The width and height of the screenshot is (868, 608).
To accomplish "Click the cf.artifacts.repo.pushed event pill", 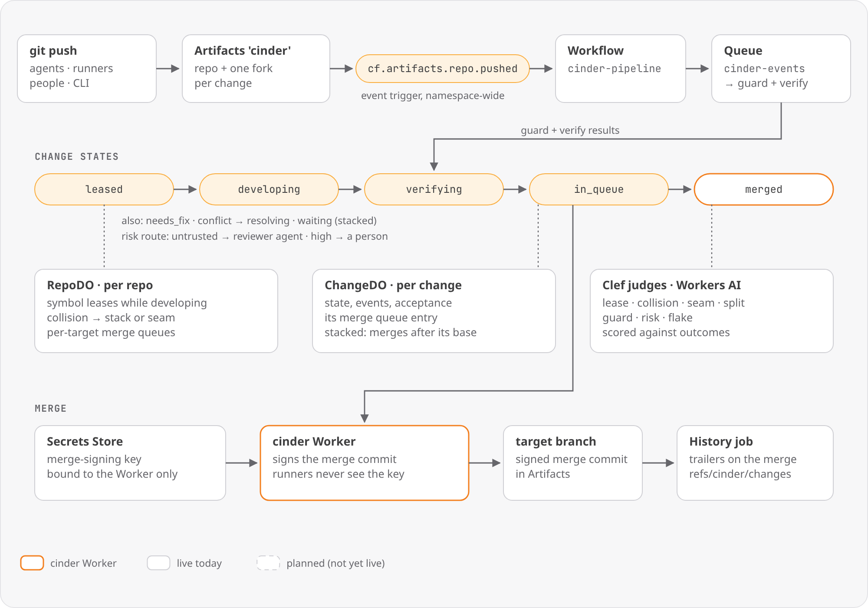I will [x=443, y=69].
